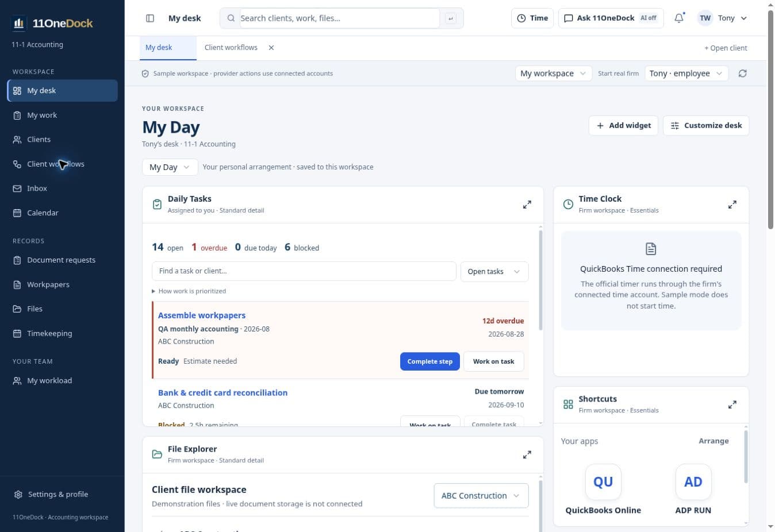Click the Time button in header

pyautogui.click(x=532, y=18)
